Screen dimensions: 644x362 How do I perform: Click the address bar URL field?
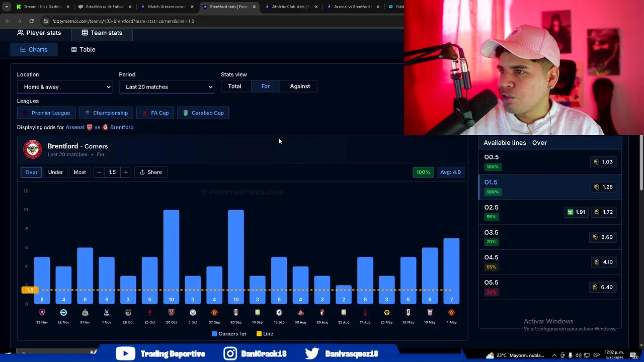point(221,21)
